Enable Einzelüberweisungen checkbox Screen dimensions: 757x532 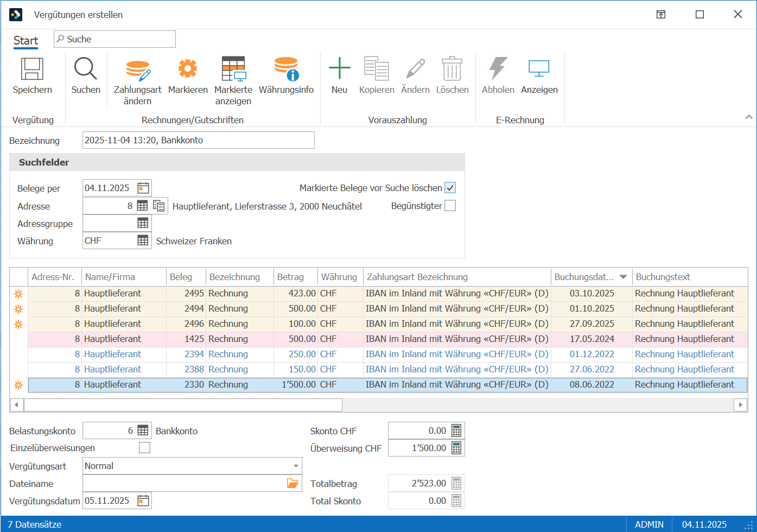pyautogui.click(x=144, y=447)
